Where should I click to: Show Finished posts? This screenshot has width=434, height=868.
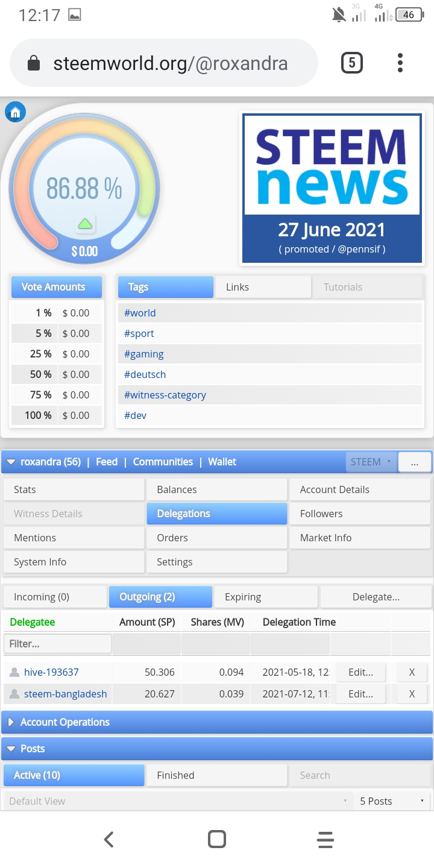pyautogui.click(x=217, y=775)
